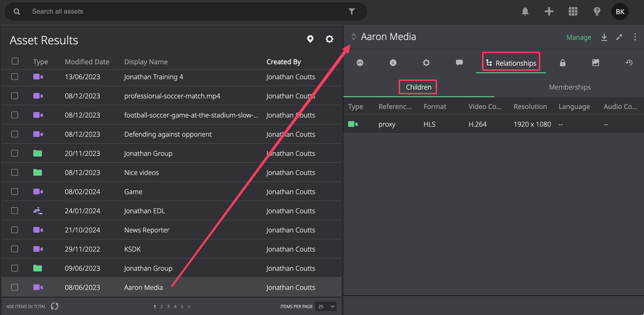Open the history tab icon
This screenshot has height=315, width=644.
[629, 62]
